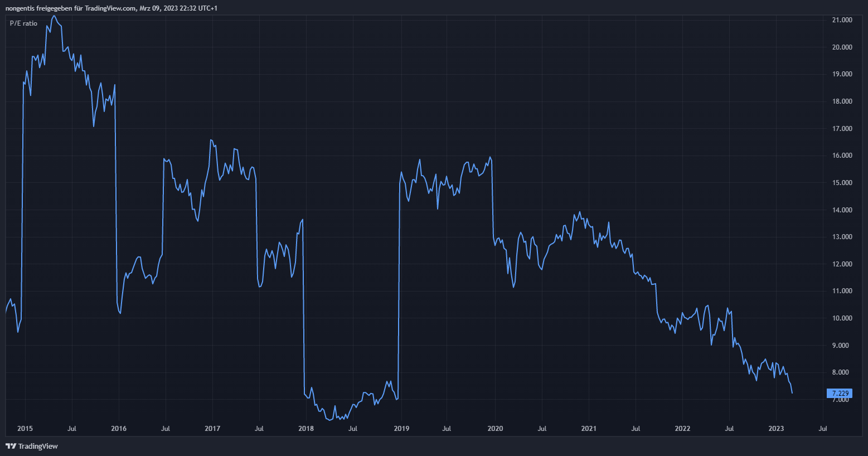Image resolution: width=868 pixels, height=456 pixels.
Task: Select the 2022 time axis marker
Action: (682, 429)
